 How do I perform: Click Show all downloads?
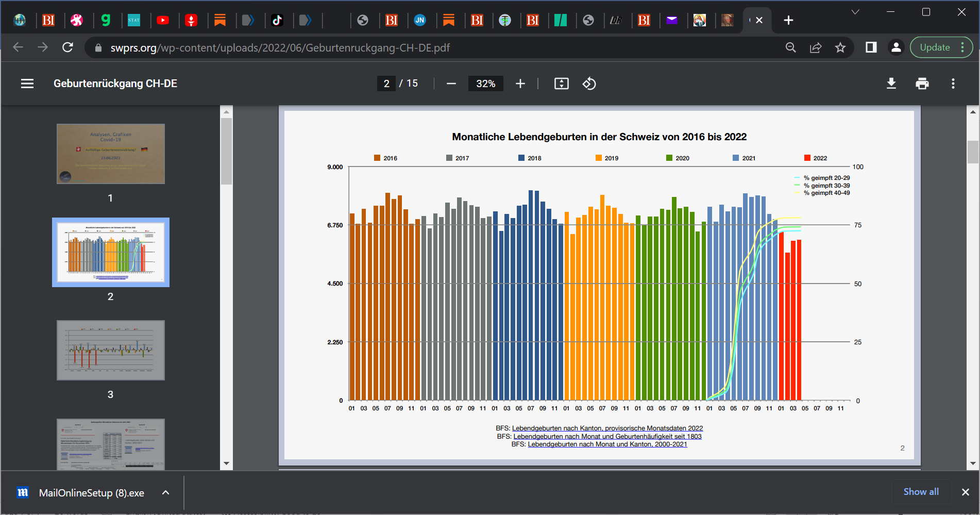(x=921, y=492)
